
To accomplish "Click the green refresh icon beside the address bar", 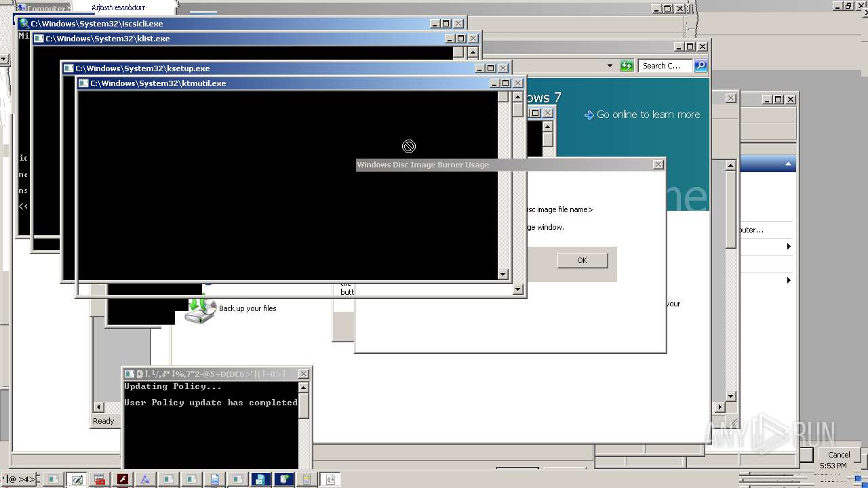I will click(x=627, y=66).
